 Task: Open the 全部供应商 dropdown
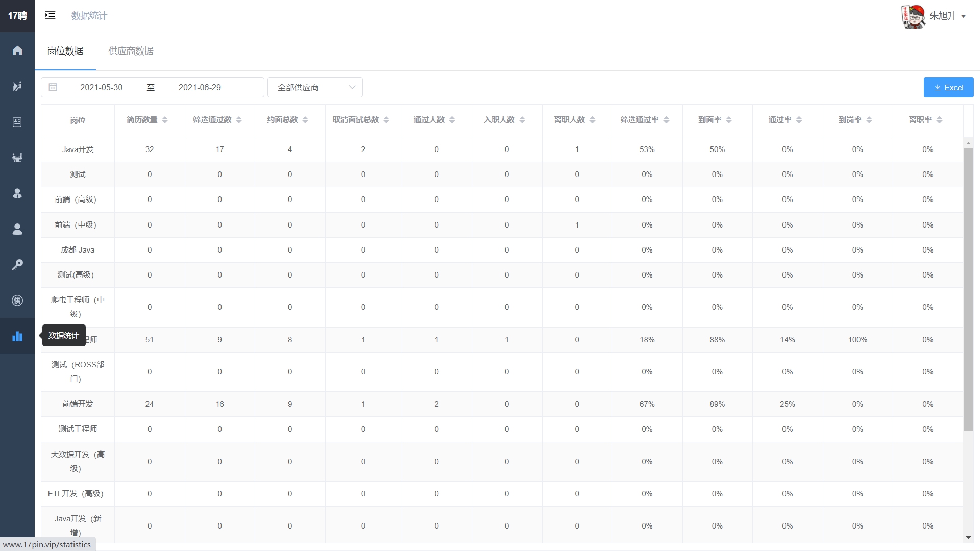pyautogui.click(x=315, y=87)
